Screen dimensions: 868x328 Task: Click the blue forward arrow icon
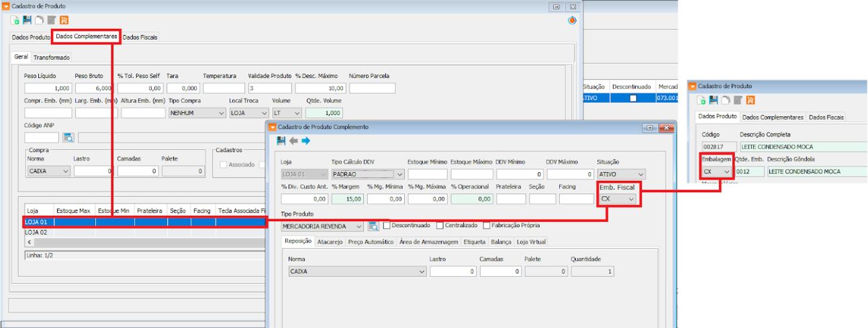(305, 140)
